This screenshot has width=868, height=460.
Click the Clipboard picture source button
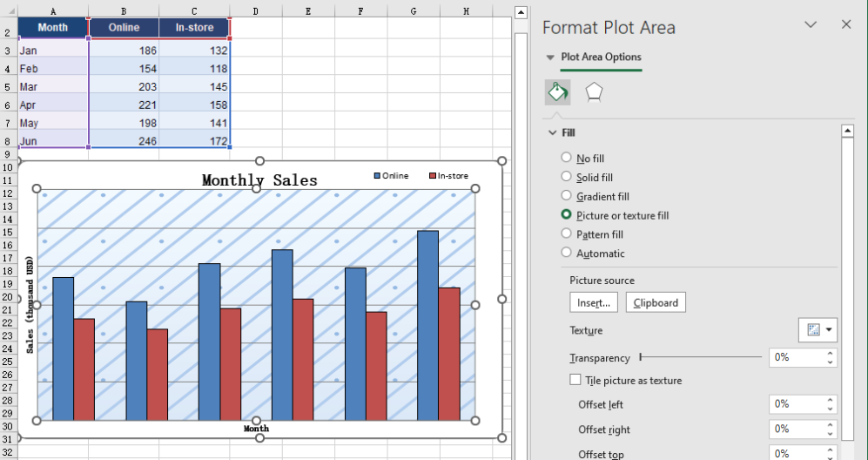pyautogui.click(x=656, y=302)
